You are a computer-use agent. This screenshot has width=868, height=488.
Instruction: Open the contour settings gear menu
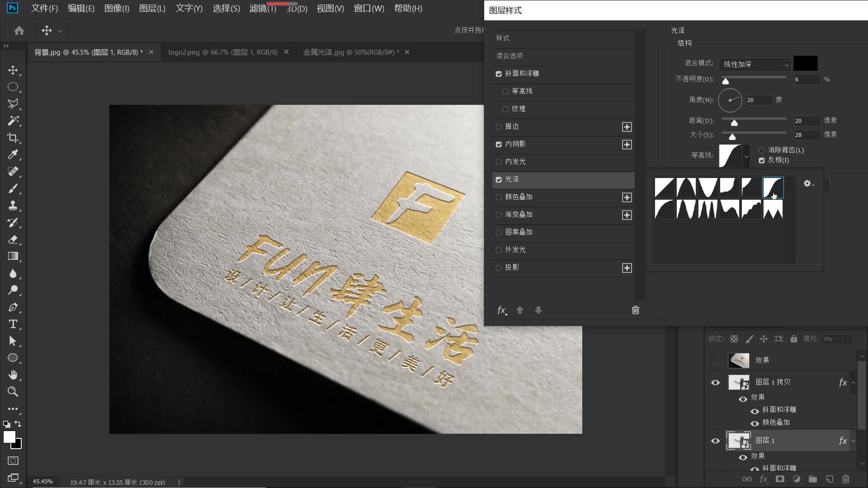[x=807, y=183]
